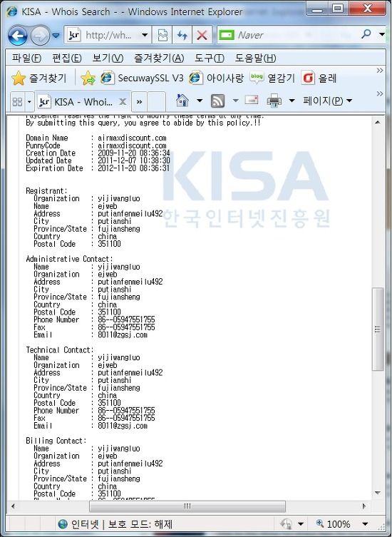The width and height of the screenshot is (392, 537).
Task: Click the Internet Explorer title bar icon
Action: pyautogui.click(x=11, y=11)
